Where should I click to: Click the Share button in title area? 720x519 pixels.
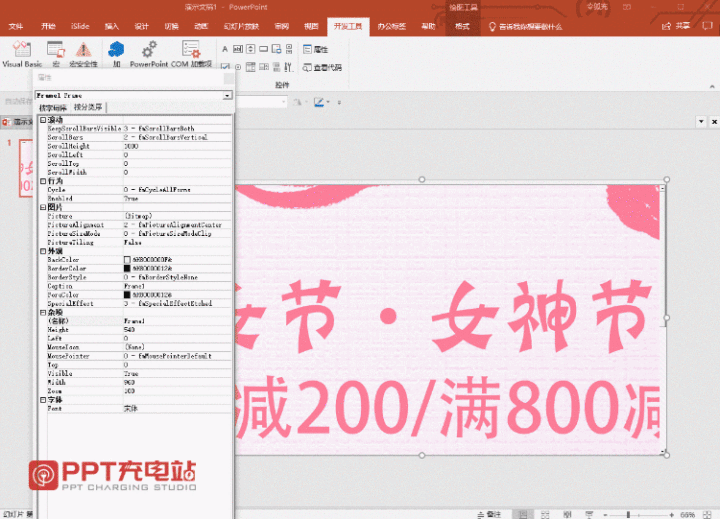coord(676,26)
